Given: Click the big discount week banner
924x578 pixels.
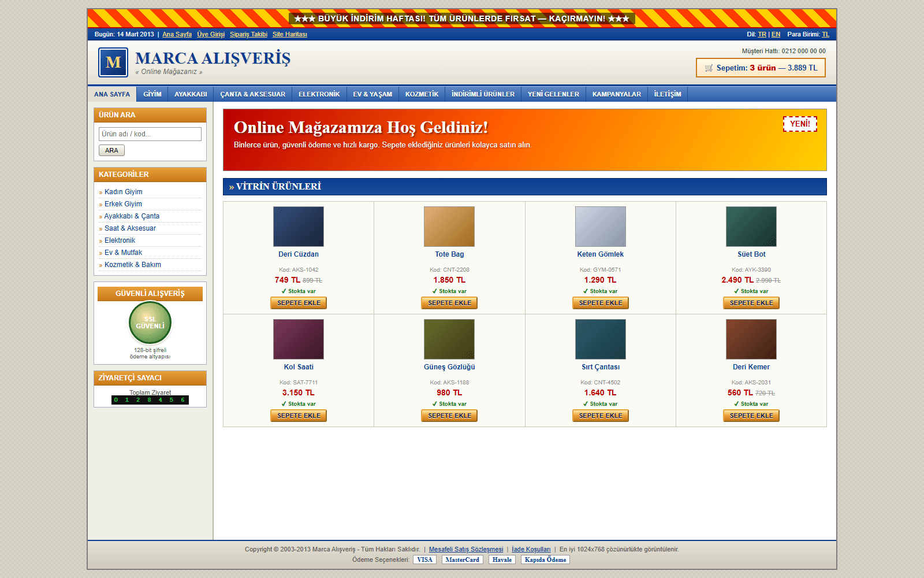Looking at the screenshot, I should click(462, 18).
